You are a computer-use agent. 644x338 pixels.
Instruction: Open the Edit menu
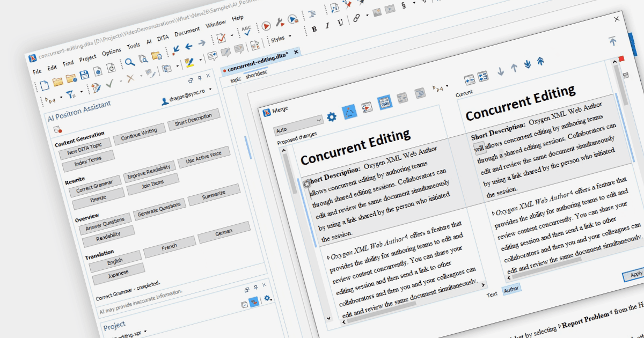(x=52, y=67)
